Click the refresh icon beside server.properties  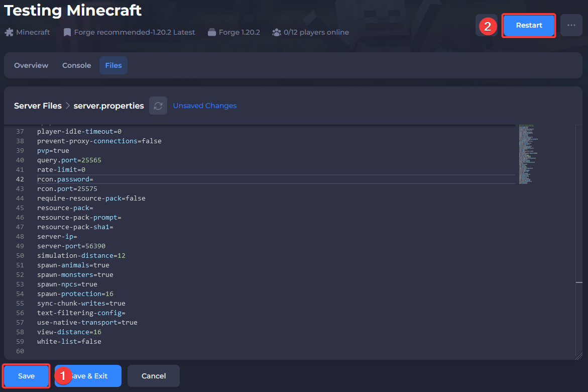pyautogui.click(x=158, y=106)
